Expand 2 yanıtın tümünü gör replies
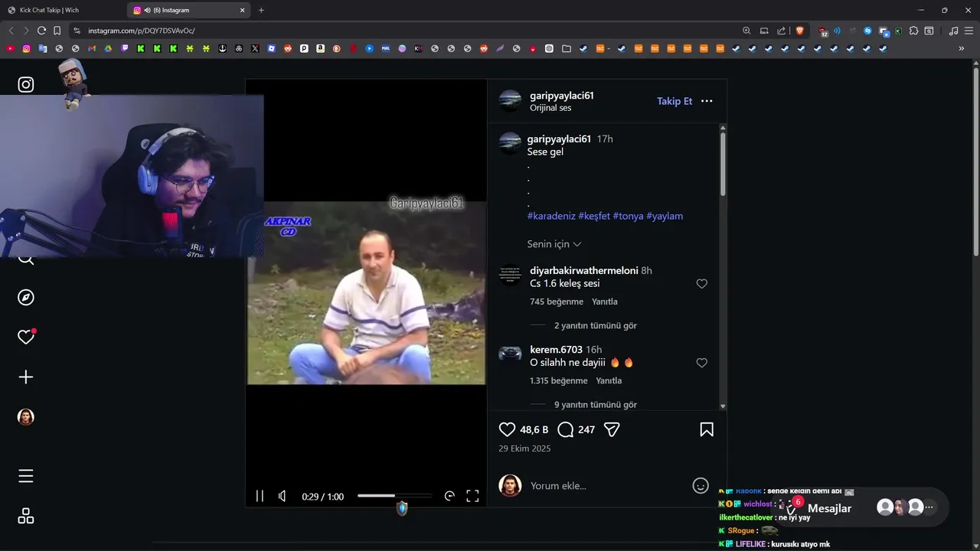 [596, 325]
